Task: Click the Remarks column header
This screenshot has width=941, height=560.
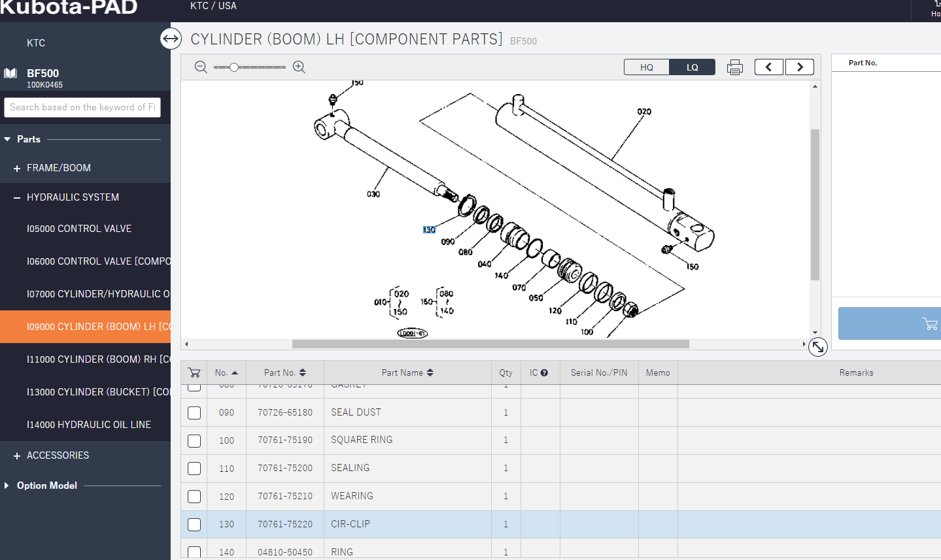Action: pyautogui.click(x=856, y=372)
